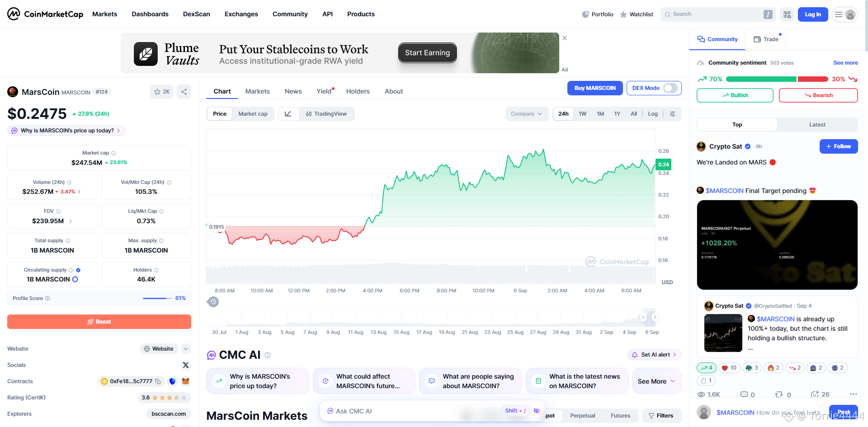Click the share icon beside MarsCoin
The image size is (868, 427).
[184, 92]
